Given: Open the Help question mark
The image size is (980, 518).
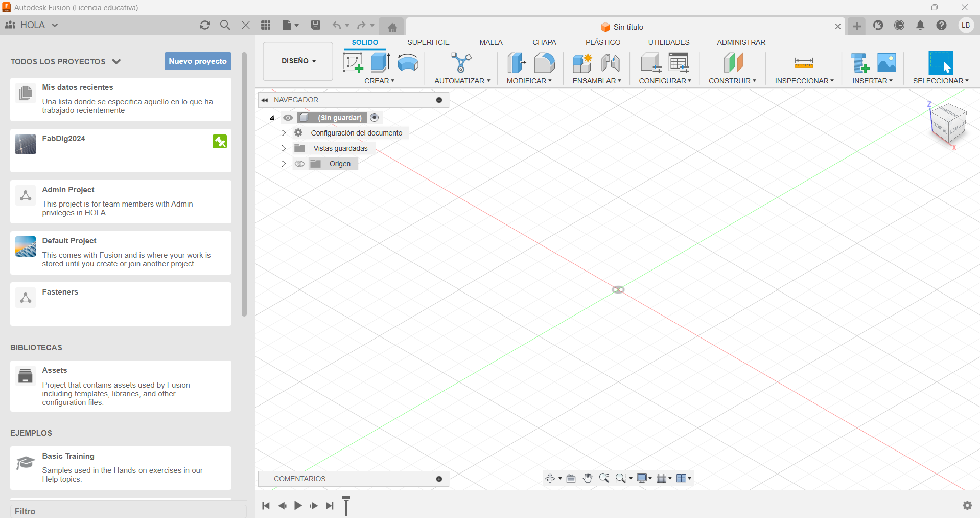Looking at the screenshot, I should 941,25.
